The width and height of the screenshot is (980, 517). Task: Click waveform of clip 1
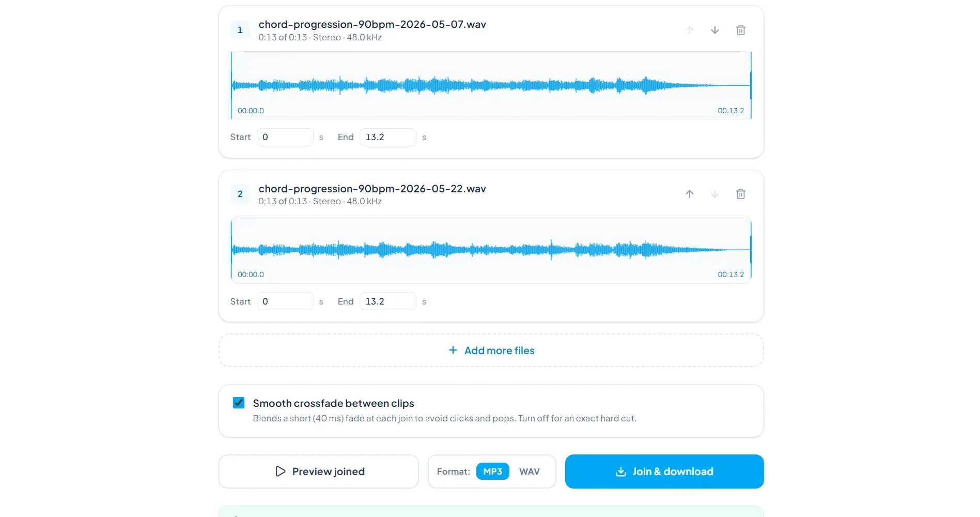(x=491, y=85)
